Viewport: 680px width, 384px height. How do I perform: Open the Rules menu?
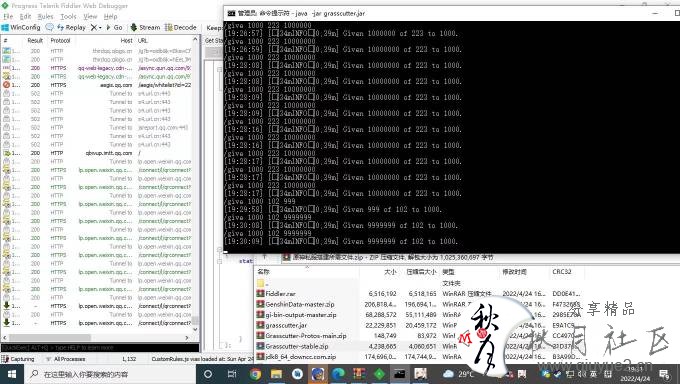45,16
